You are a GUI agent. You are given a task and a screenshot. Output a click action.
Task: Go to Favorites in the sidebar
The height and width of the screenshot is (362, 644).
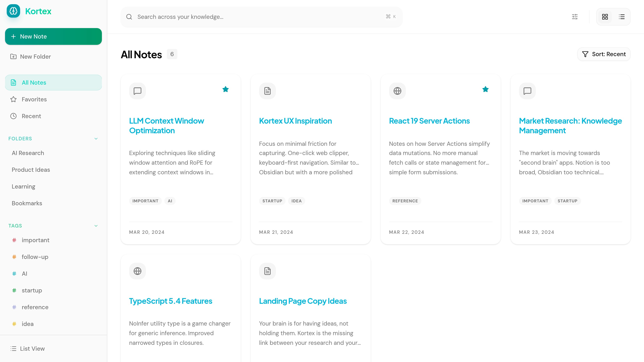pos(34,100)
